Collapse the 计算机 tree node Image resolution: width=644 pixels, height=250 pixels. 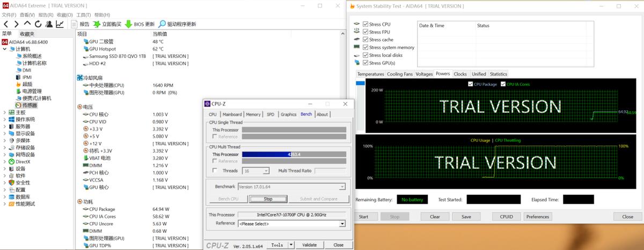5,49
